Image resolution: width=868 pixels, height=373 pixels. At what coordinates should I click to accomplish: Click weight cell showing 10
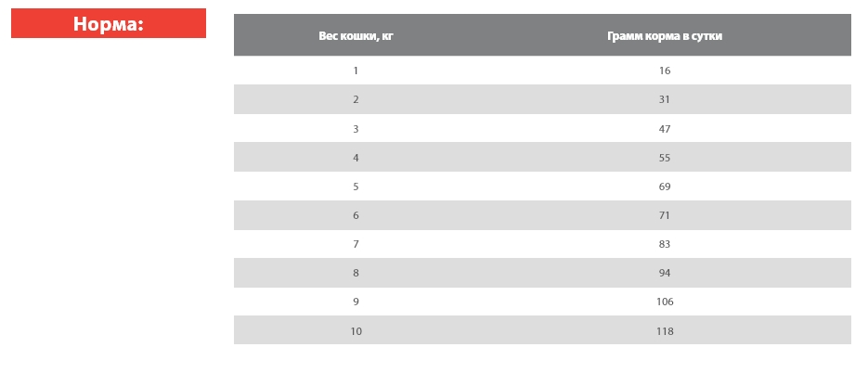point(356,331)
